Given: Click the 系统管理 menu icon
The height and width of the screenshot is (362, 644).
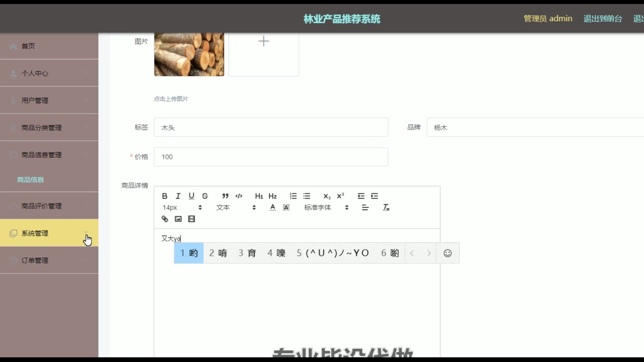Looking at the screenshot, I should pyautogui.click(x=13, y=233).
